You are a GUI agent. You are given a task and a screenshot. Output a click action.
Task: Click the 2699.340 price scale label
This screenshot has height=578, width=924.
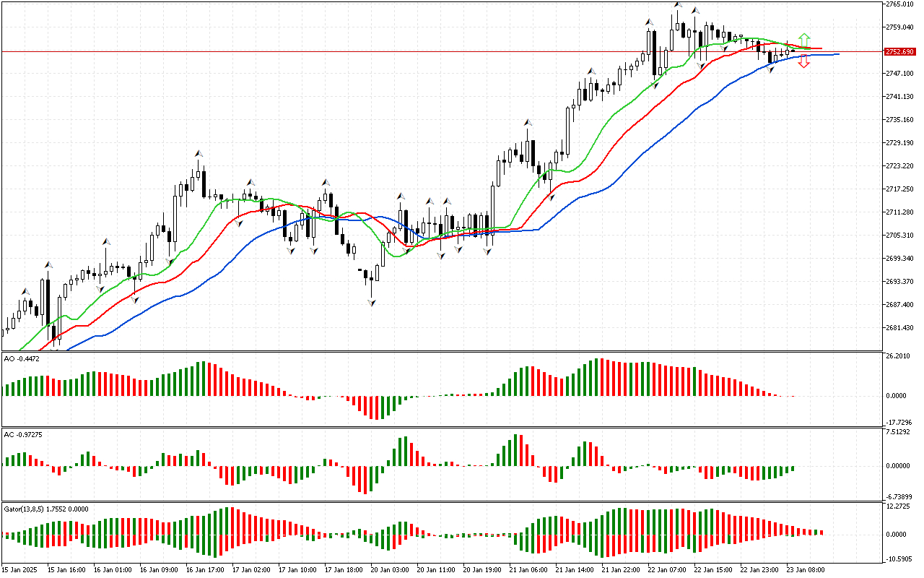pyautogui.click(x=899, y=259)
